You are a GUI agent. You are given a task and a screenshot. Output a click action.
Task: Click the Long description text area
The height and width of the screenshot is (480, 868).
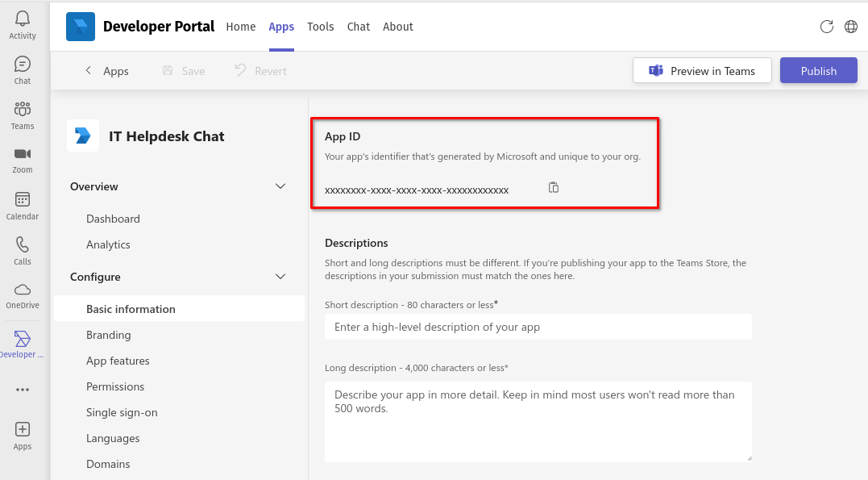(x=538, y=422)
